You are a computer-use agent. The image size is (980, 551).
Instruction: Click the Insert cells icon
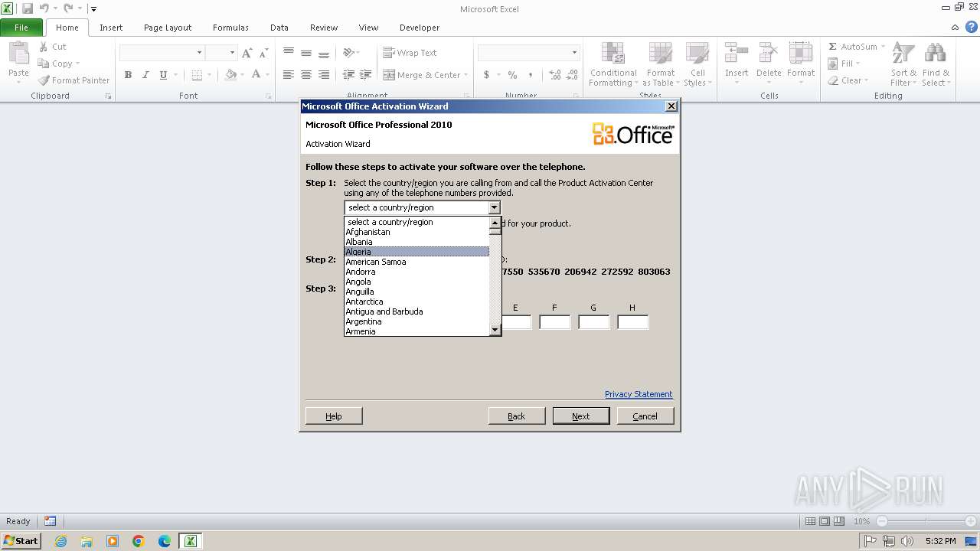click(x=737, y=54)
